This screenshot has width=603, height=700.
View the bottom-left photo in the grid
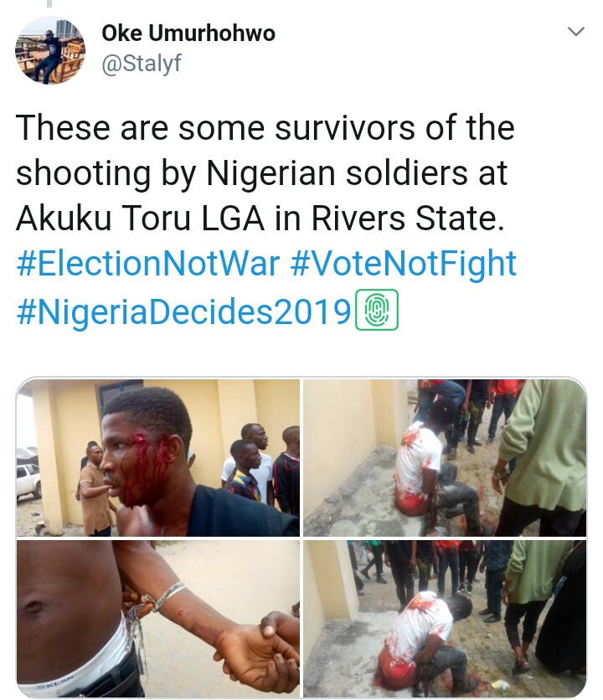point(158,618)
